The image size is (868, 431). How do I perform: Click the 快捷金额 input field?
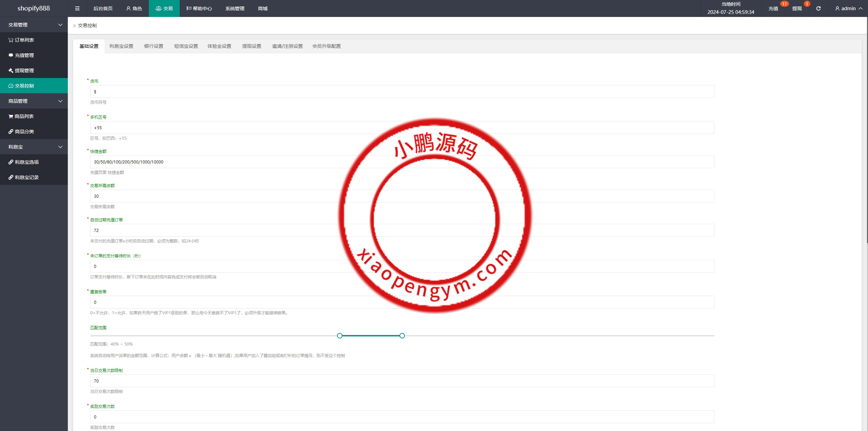(x=402, y=162)
